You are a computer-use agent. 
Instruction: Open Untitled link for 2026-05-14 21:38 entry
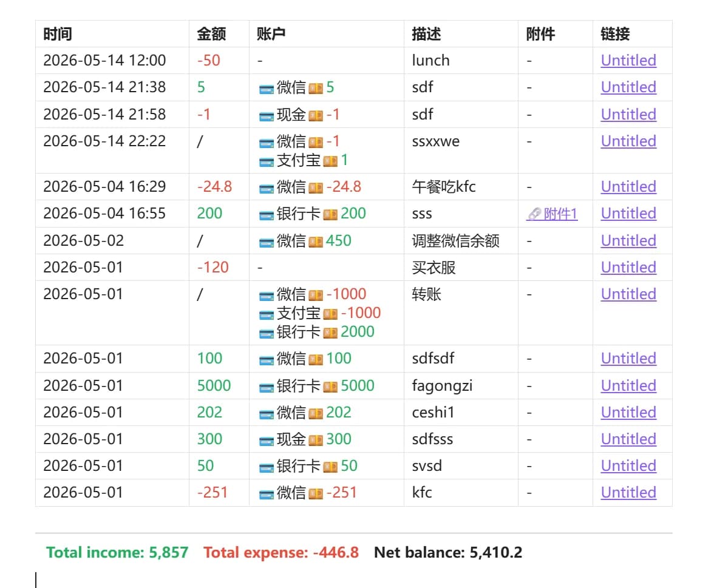628,87
